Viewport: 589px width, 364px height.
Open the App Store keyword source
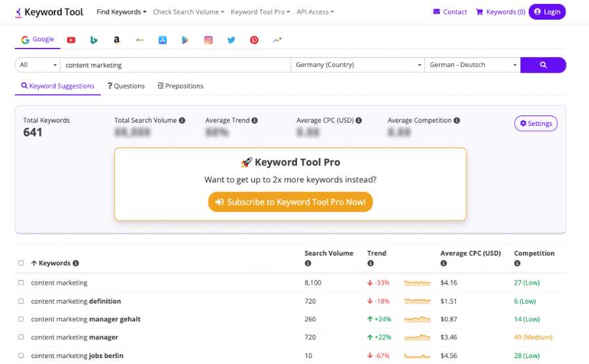pos(163,40)
